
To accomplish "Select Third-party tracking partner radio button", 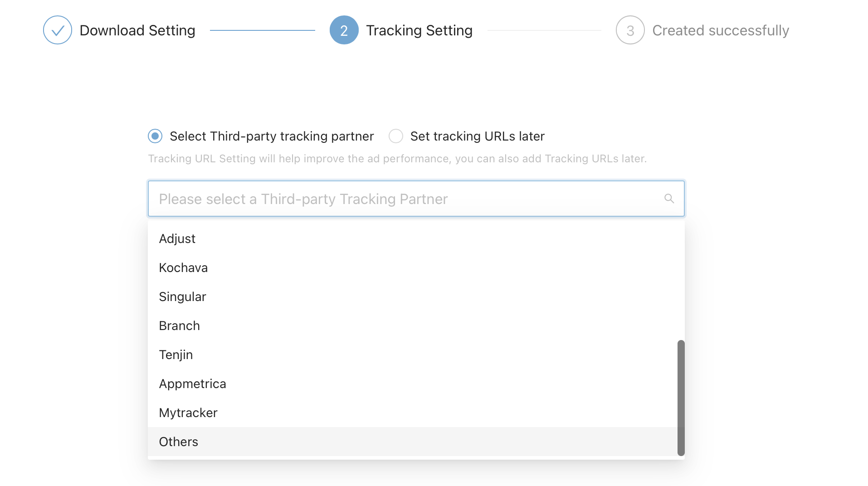I will (x=155, y=136).
